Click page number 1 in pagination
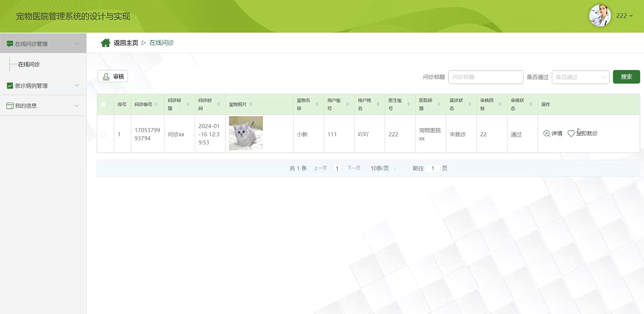 click(337, 168)
